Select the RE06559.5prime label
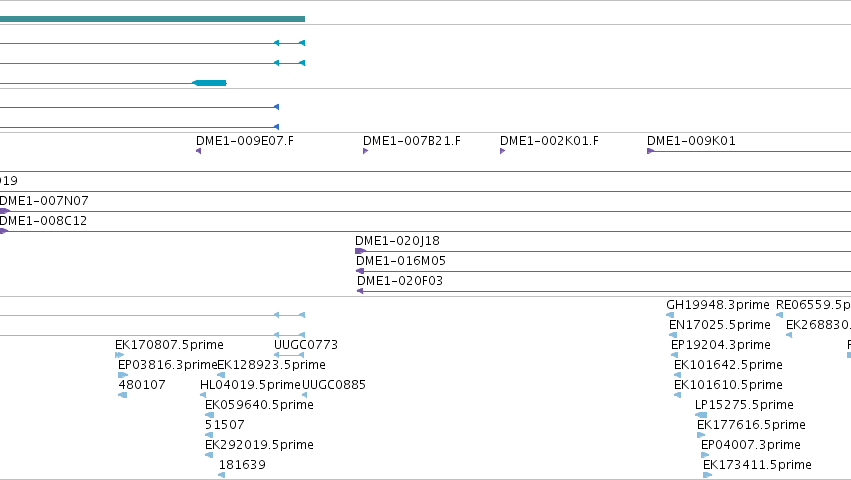Viewport: 851px width, 480px height. [x=814, y=305]
